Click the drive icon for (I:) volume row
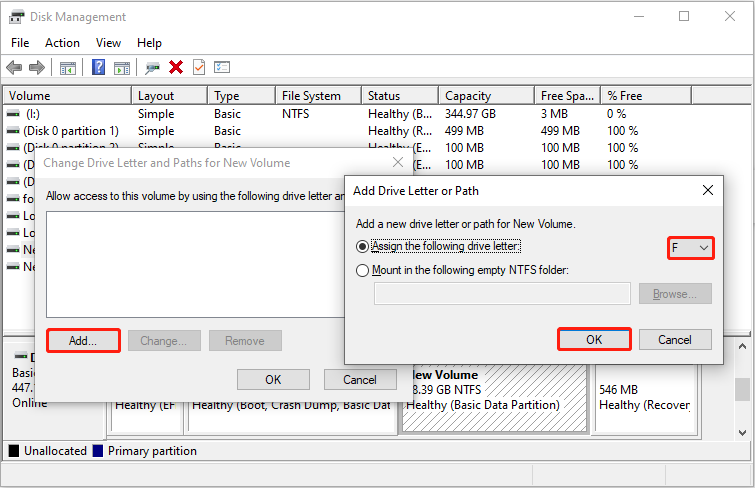 tap(13, 114)
